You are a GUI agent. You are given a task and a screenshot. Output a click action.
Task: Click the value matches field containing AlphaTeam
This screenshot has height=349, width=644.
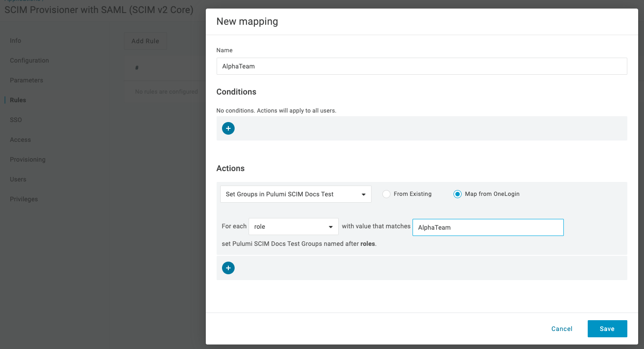488,227
